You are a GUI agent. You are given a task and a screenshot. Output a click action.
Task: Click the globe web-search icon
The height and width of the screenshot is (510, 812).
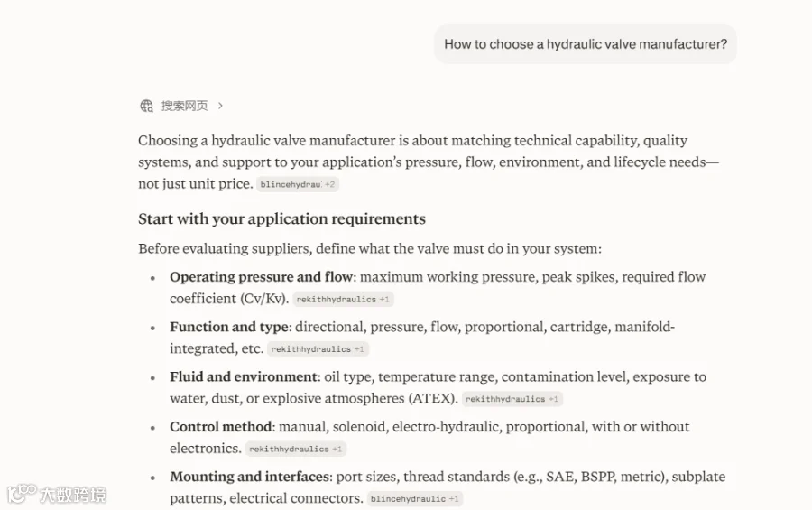146,106
